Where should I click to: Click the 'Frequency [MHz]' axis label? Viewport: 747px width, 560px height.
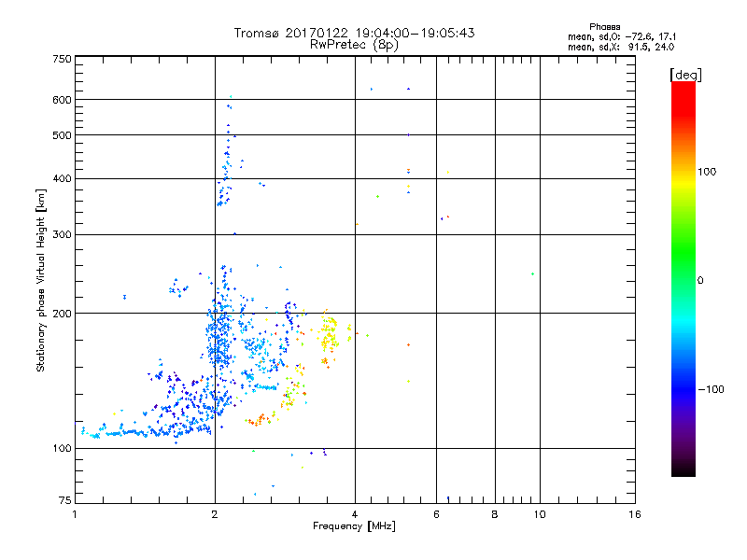[x=354, y=526]
